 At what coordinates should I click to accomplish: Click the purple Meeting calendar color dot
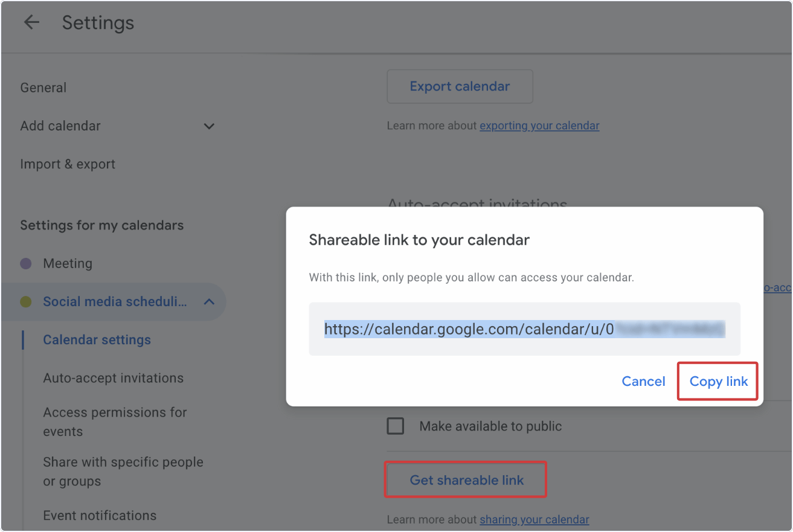[26, 263]
